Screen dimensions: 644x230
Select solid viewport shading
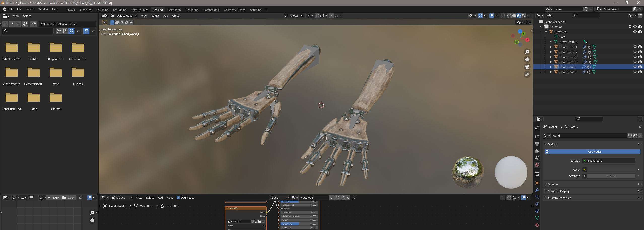tap(514, 16)
